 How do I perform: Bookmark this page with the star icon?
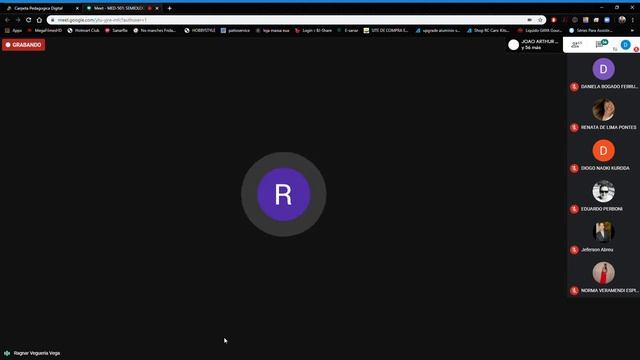tap(540, 20)
